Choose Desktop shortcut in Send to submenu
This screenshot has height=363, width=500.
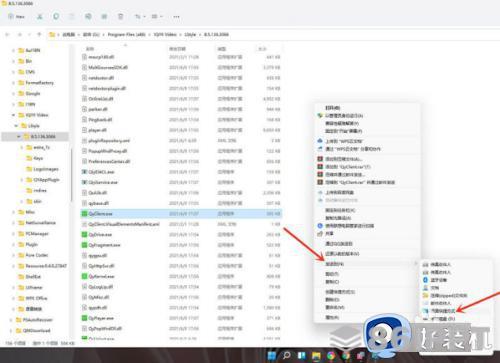pos(443,311)
